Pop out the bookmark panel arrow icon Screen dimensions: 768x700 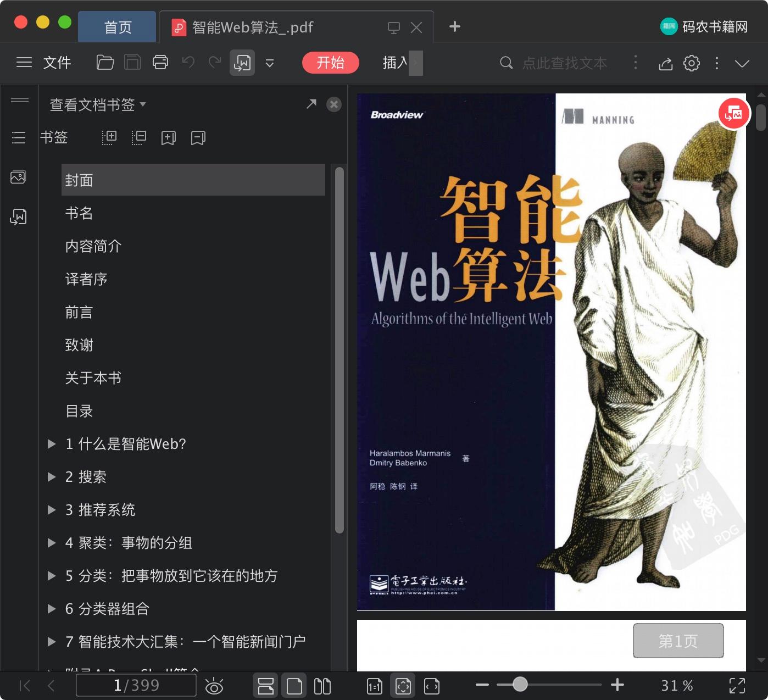click(311, 104)
